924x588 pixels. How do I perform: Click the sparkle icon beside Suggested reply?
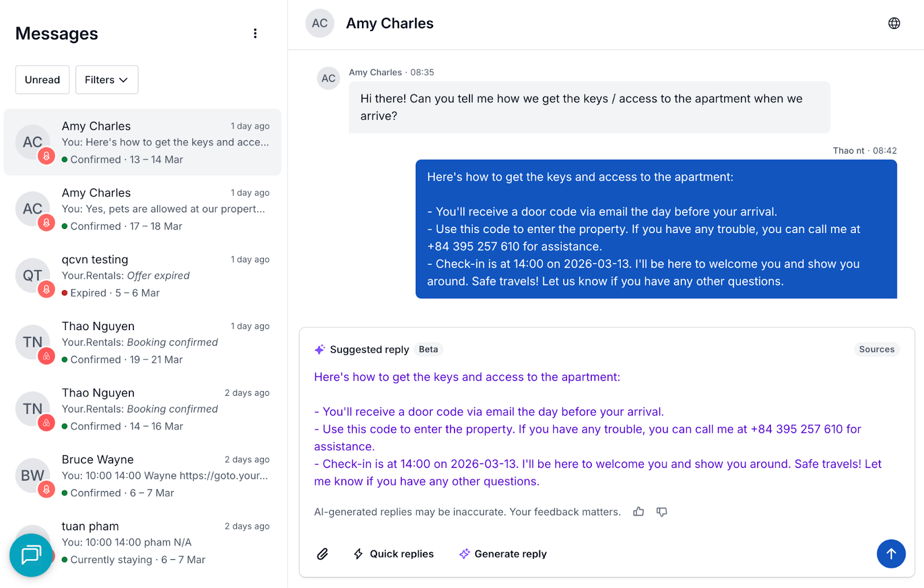319,350
